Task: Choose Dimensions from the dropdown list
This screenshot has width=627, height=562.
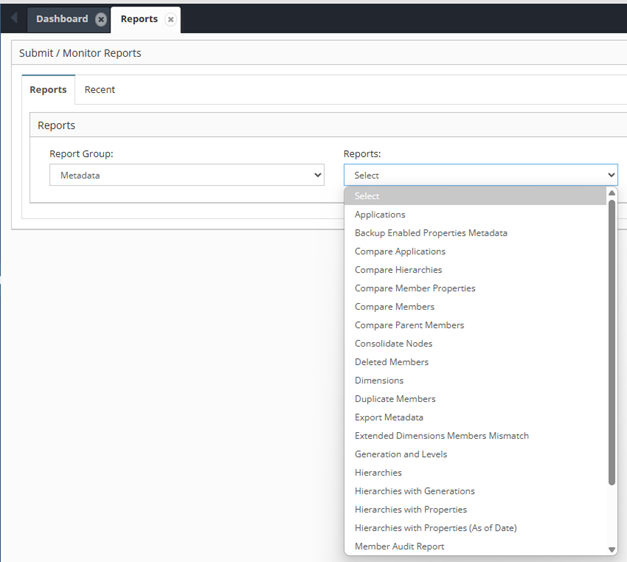Action: pos(475,380)
